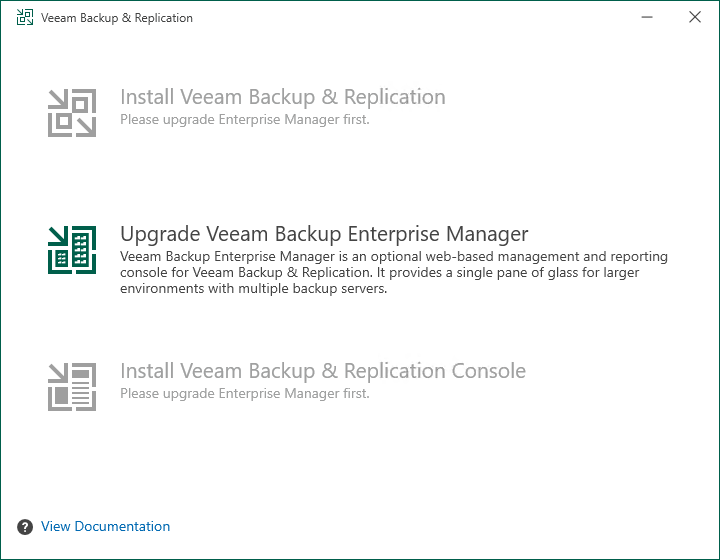Click the Install Console option icon
The image size is (720, 560).
click(72, 387)
